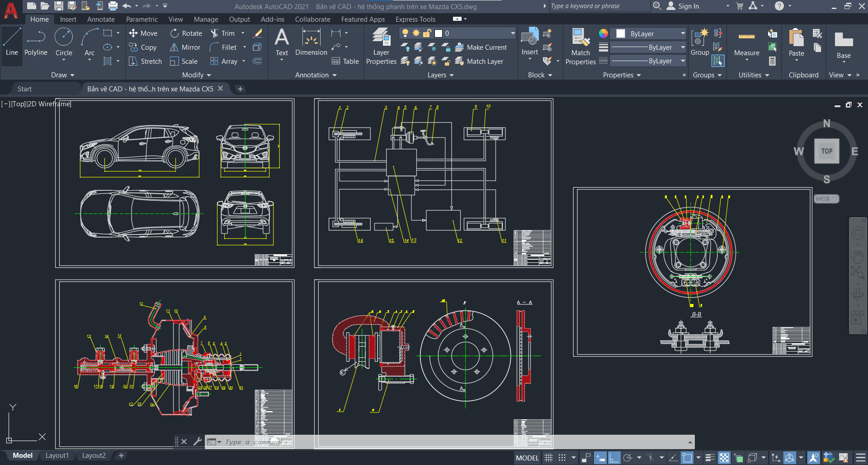Open the customization menu in status bar
The height and width of the screenshot is (465, 868).
(x=861, y=458)
